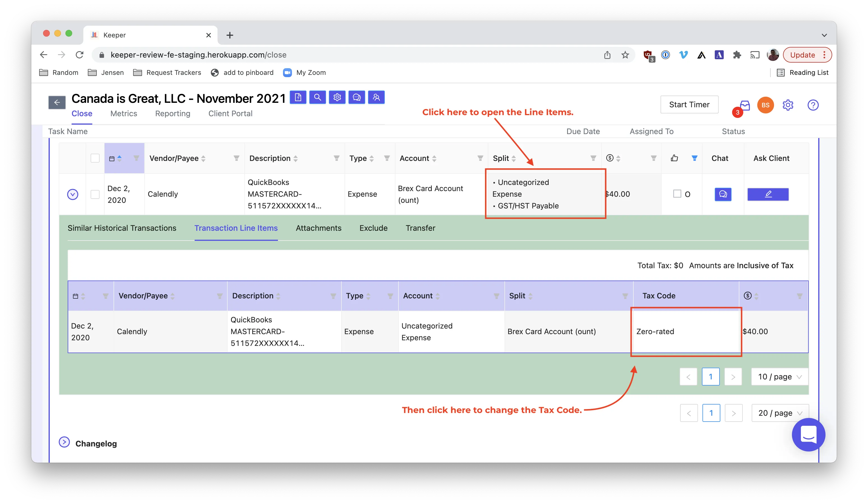The image size is (868, 504).
Task: Open the blue gear settings icon by title
Action: pyautogui.click(x=337, y=97)
